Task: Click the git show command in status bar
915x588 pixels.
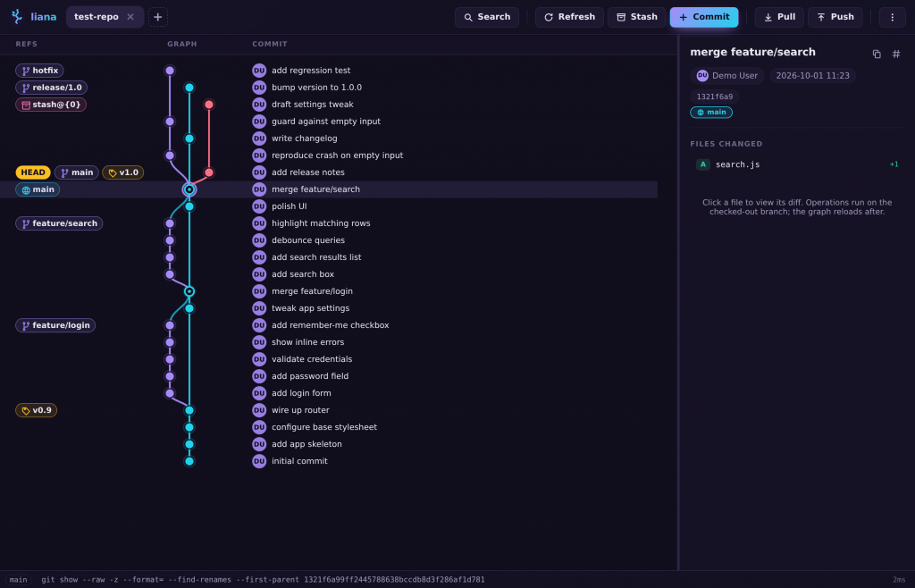Action: point(263,580)
